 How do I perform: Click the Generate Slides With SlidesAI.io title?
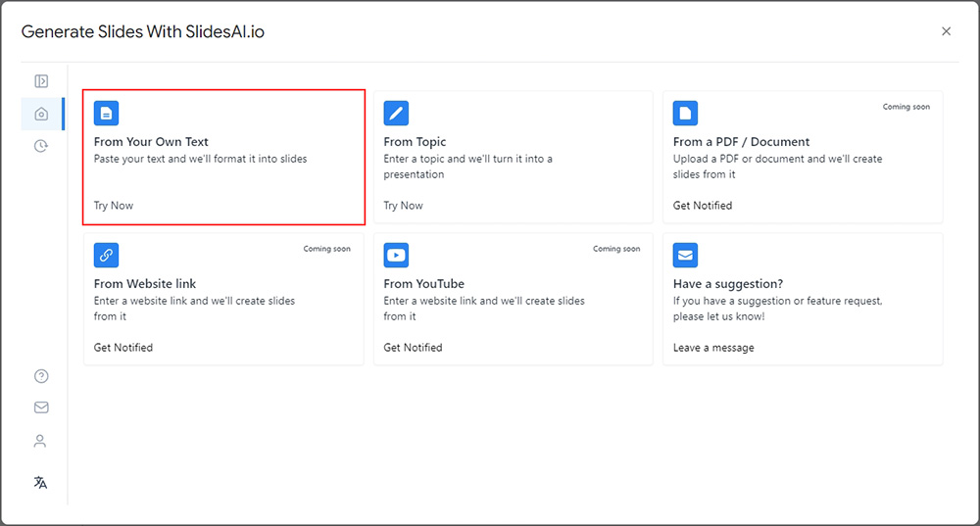[x=142, y=32]
